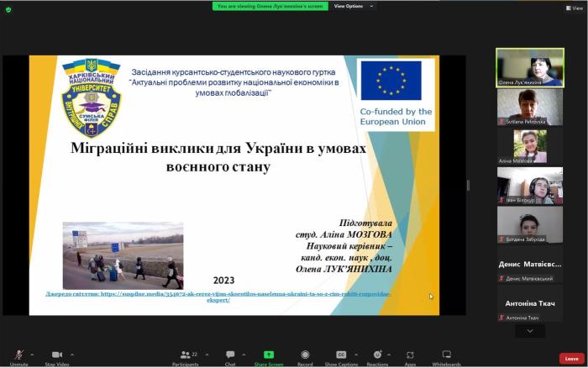Expand the chevron next to Chat
Viewport: 588px width, 368px height.
pos(244,354)
